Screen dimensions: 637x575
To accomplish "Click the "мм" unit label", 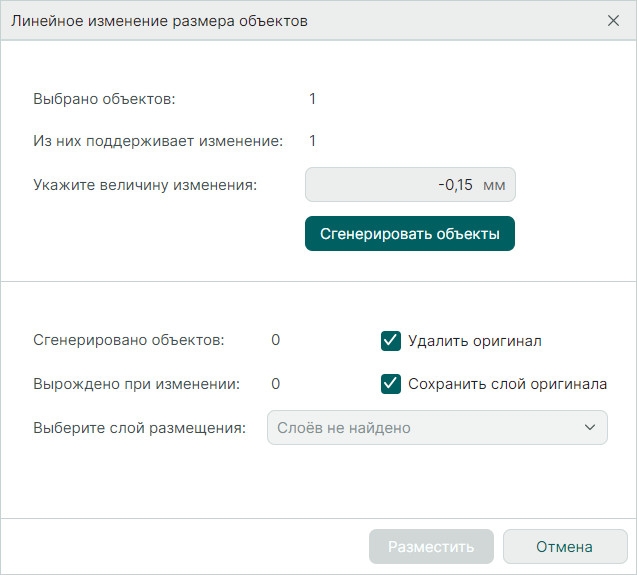I will 494,185.
